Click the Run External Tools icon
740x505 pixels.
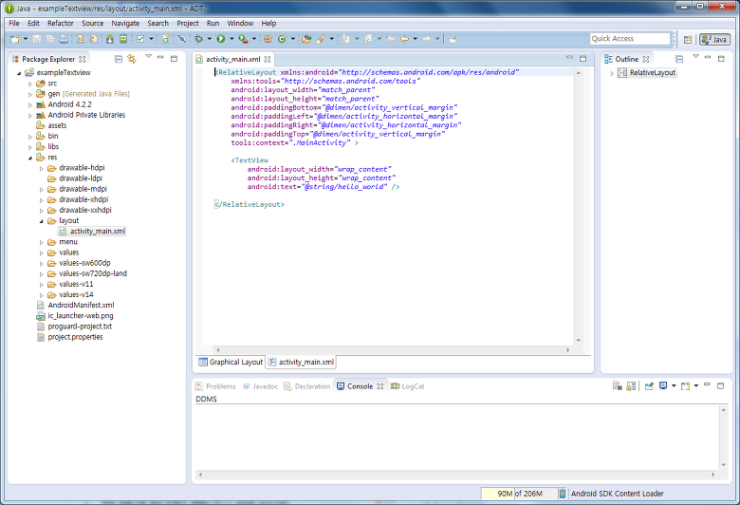243,39
